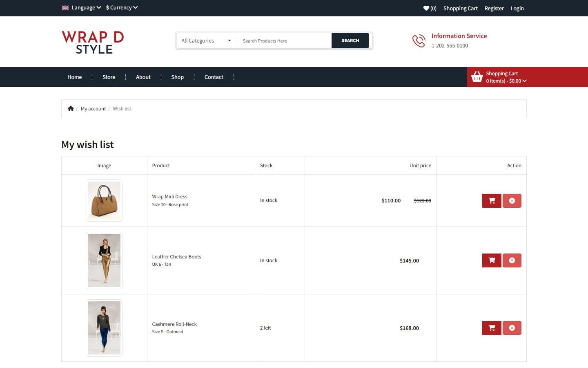Open wishlist heart icon in top bar
588x368 pixels.
pyautogui.click(x=426, y=8)
